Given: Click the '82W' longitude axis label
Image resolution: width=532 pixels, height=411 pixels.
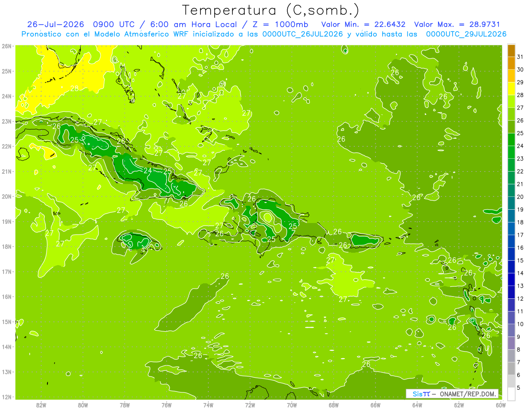Looking at the screenshot, I should (41, 405).
